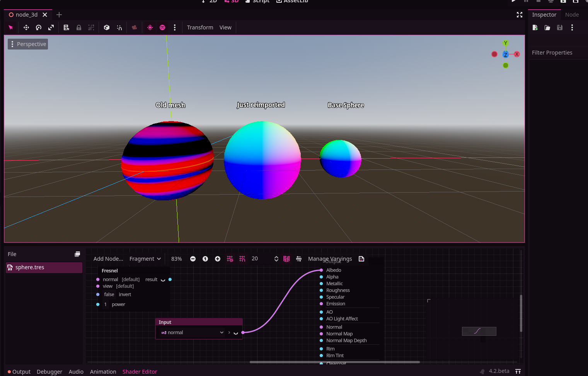
Task: Open the Fragment shader stage dropdown
Action: pyautogui.click(x=145, y=258)
